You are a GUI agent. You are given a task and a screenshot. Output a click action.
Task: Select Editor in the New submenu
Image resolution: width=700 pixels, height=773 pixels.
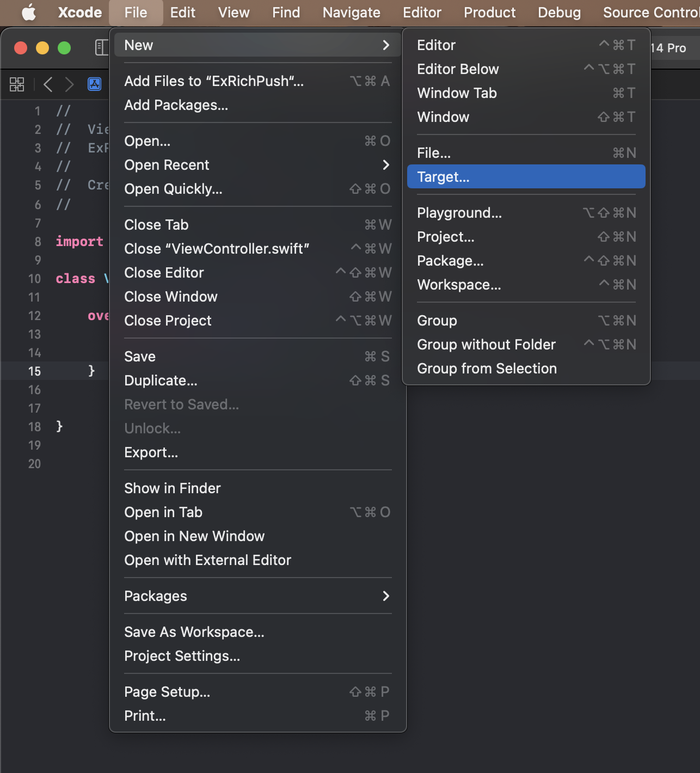pyautogui.click(x=526, y=45)
